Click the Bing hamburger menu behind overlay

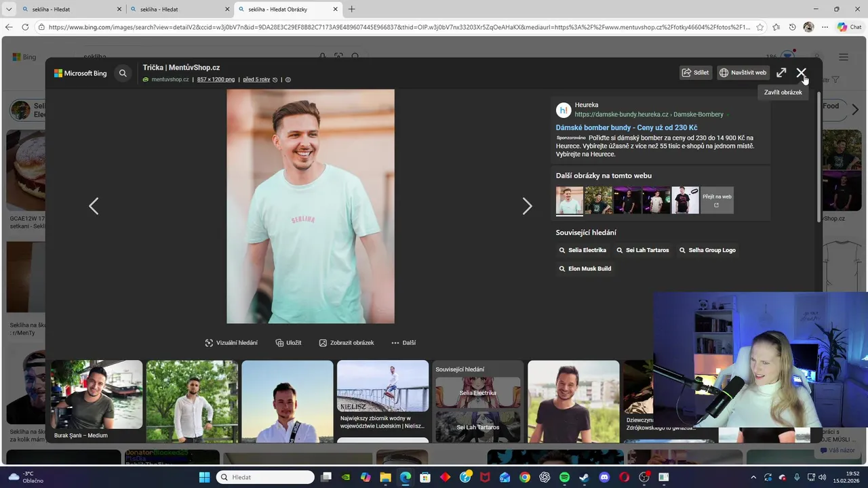coord(843,58)
